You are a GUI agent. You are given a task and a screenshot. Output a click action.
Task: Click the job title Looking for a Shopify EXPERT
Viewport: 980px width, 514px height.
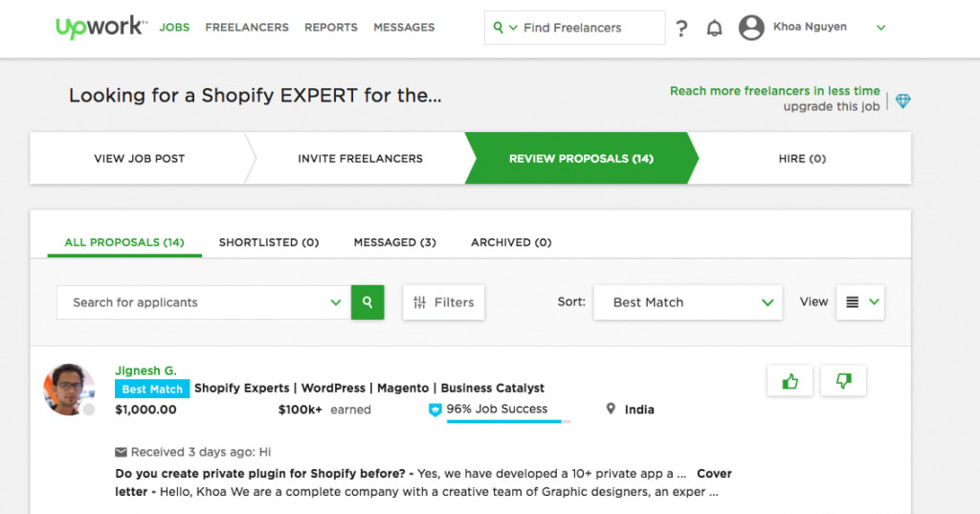tap(255, 95)
